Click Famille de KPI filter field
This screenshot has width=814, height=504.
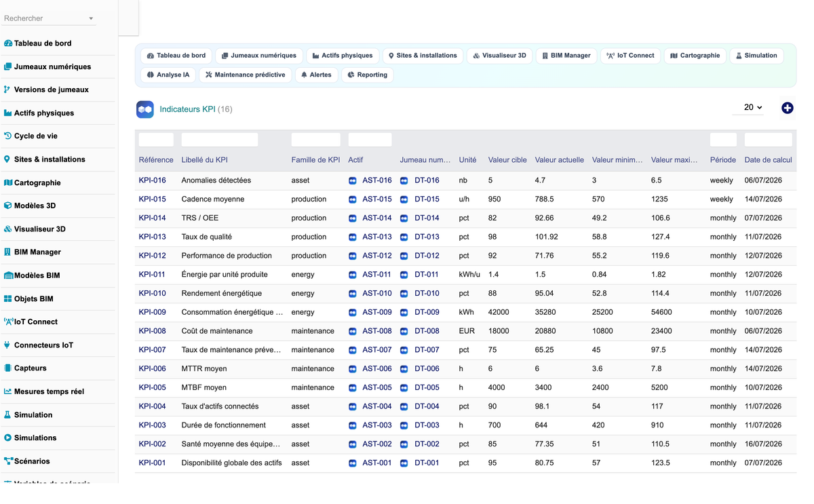click(315, 140)
